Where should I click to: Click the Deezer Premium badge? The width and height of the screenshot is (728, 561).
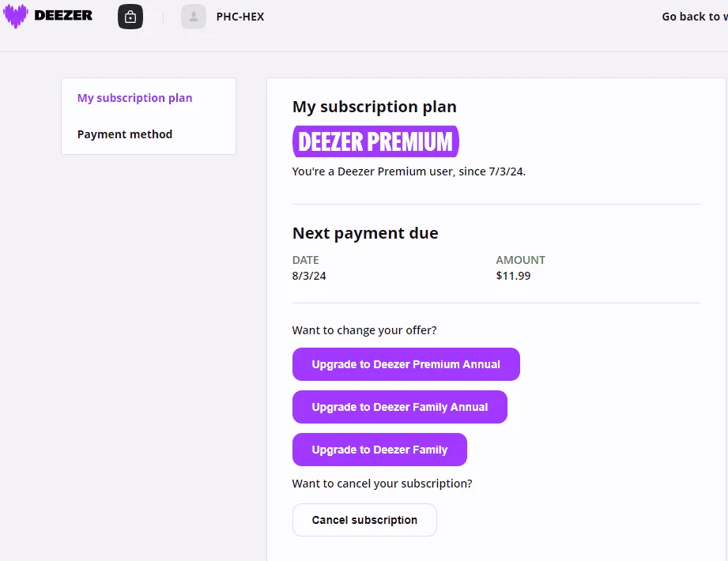[x=375, y=141]
